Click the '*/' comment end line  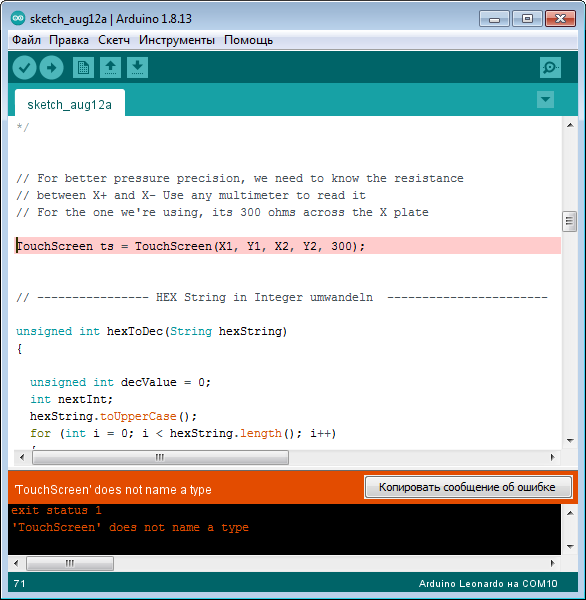pyautogui.click(x=23, y=127)
